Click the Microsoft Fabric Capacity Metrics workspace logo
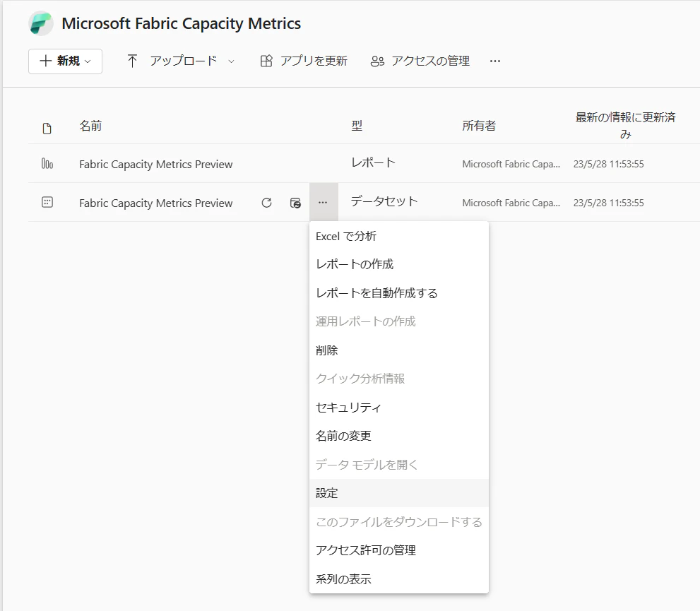This screenshot has width=700, height=611. point(41,23)
